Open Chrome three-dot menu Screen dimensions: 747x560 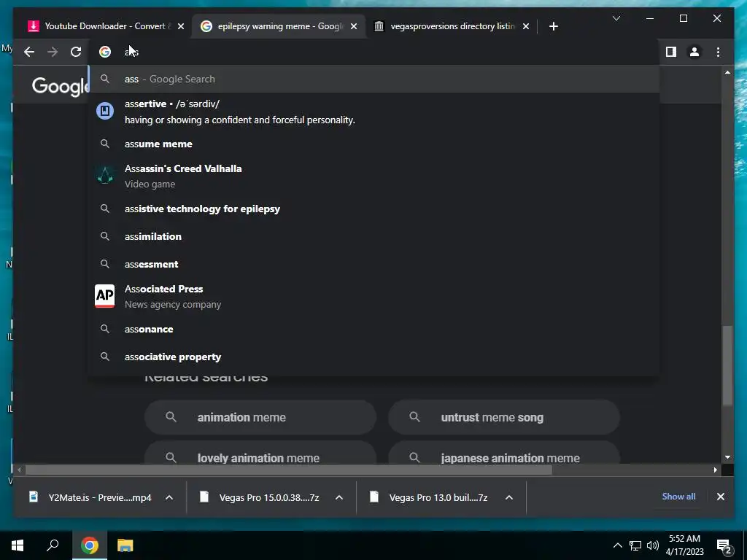[718, 52]
